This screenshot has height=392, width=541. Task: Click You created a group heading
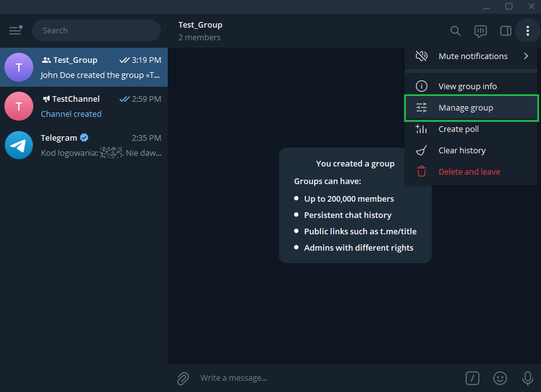pyautogui.click(x=355, y=163)
